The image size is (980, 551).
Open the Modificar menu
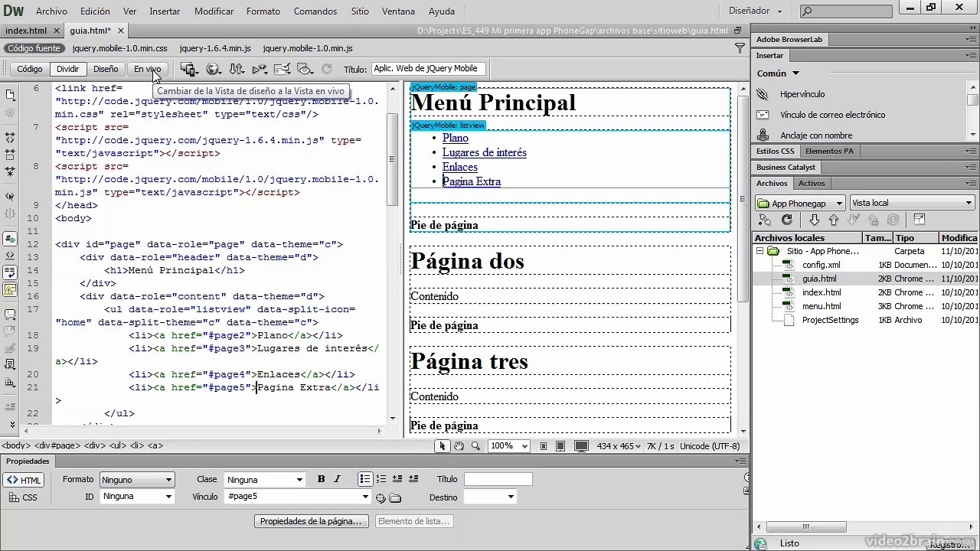pyautogui.click(x=214, y=11)
